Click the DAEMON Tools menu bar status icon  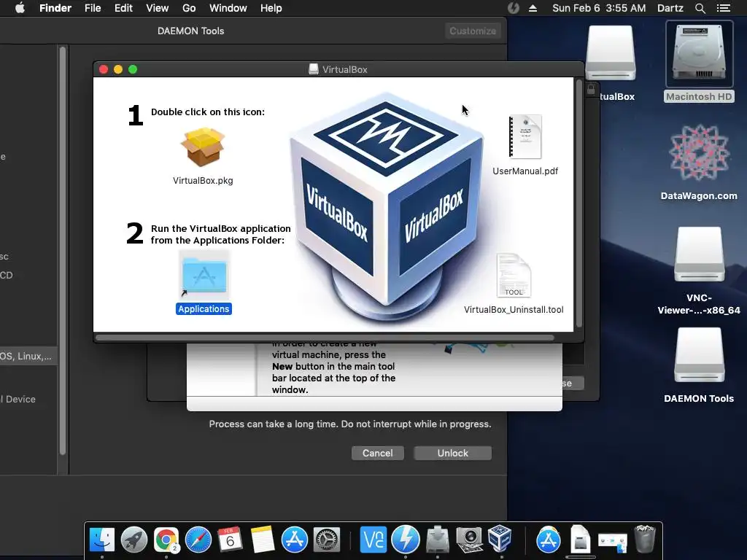point(513,8)
